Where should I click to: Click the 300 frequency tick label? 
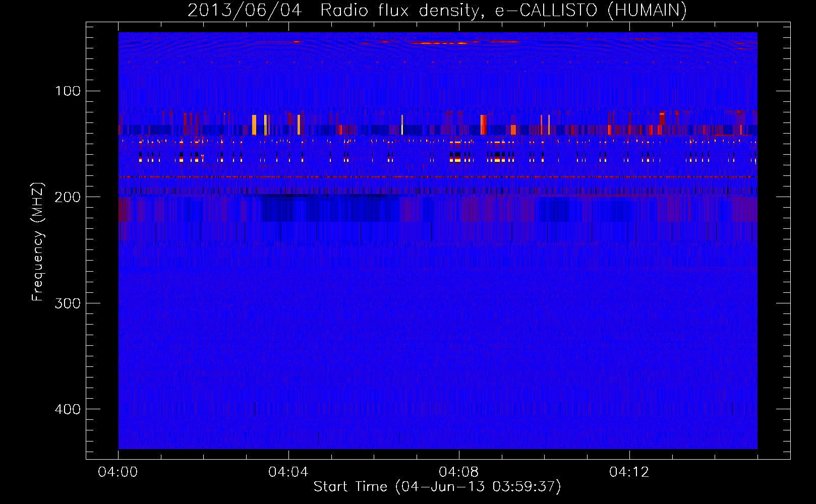(x=68, y=303)
